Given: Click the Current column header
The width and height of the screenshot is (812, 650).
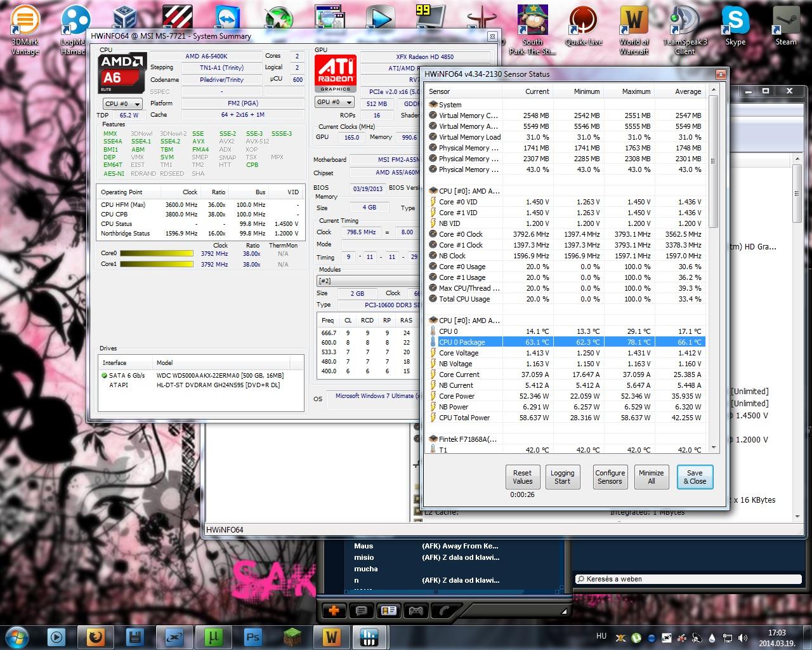Looking at the screenshot, I should click(527, 91).
